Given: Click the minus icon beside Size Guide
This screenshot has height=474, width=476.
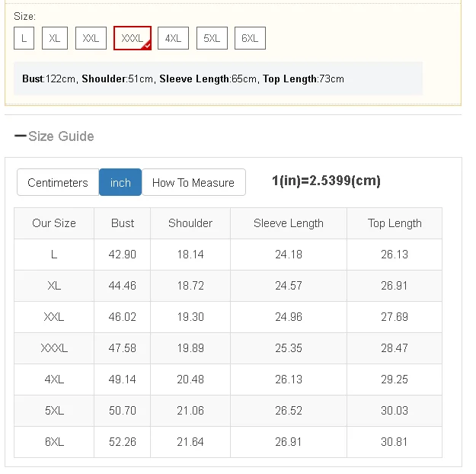Looking at the screenshot, I should [x=20, y=136].
